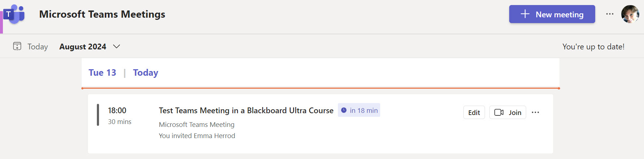The height and width of the screenshot is (159, 644).
Task: Click the "You invited Emma Herrod" text
Action: [197, 136]
